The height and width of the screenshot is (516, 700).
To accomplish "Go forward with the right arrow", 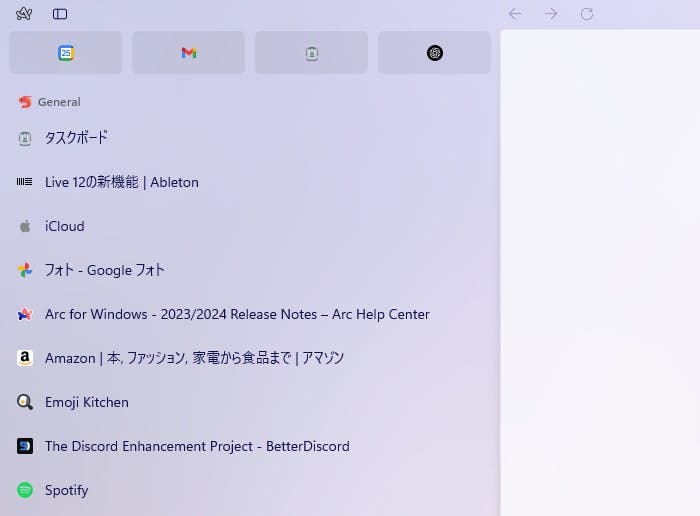I will (551, 14).
